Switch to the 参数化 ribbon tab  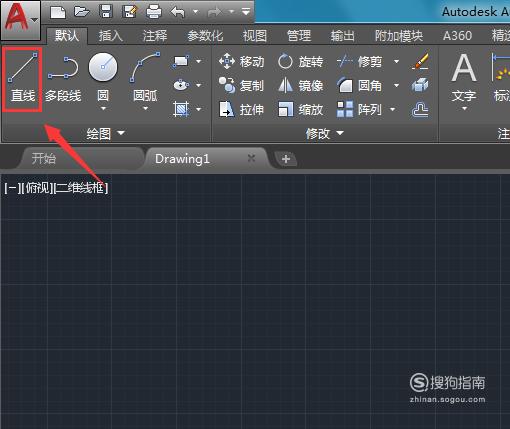pyautogui.click(x=205, y=35)
